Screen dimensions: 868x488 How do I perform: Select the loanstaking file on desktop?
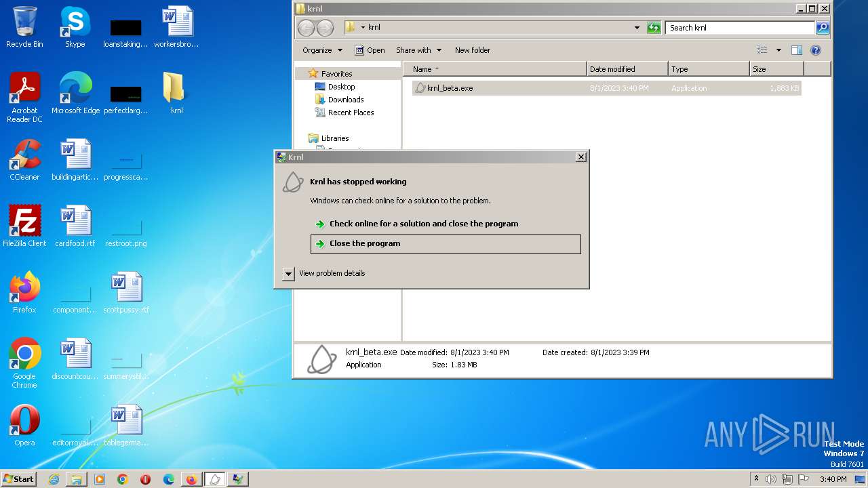coord(125,33)
